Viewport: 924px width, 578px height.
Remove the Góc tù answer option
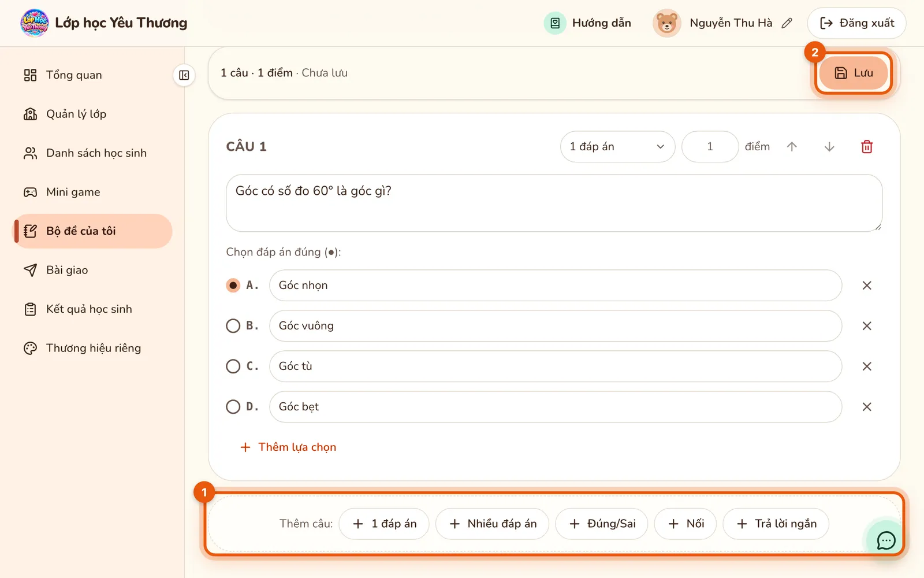pos(867,366)
